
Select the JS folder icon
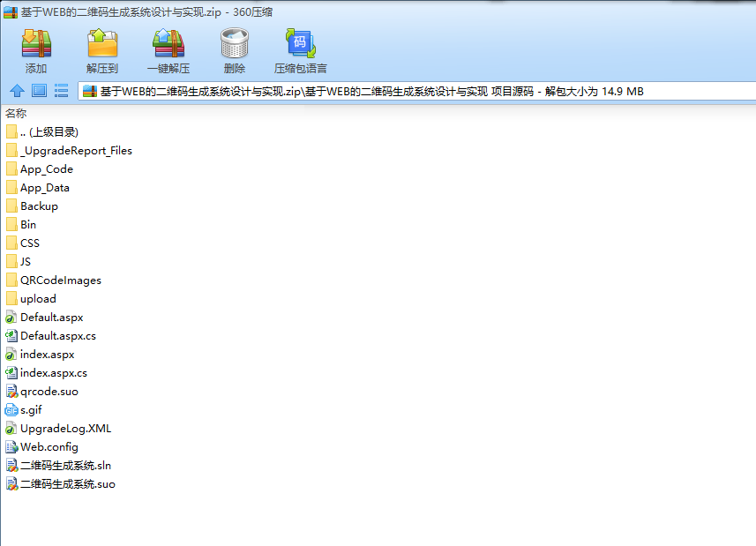[12, 262]
